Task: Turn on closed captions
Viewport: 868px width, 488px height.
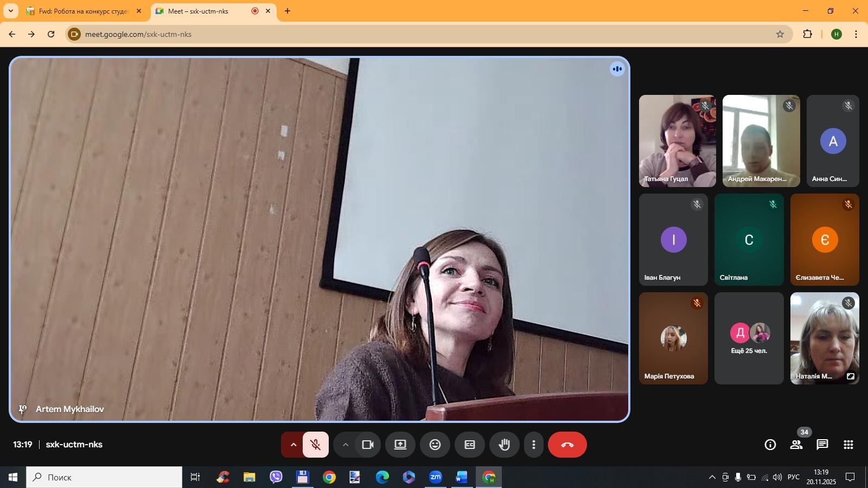Action: click(470, 445)
